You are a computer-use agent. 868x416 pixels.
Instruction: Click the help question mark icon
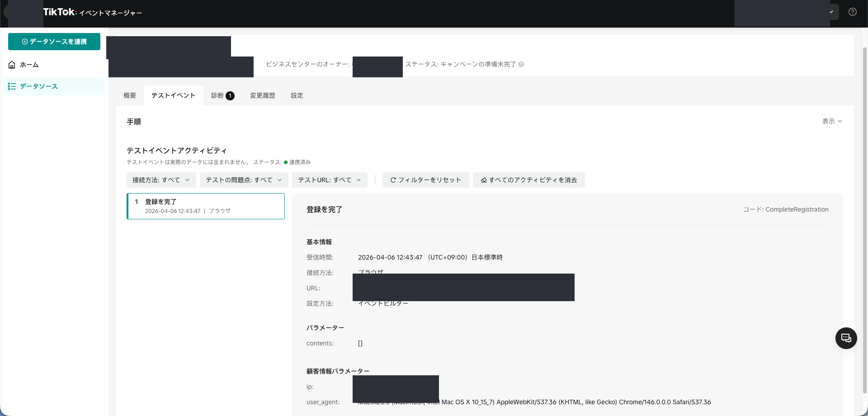click(x=854, y=12)
